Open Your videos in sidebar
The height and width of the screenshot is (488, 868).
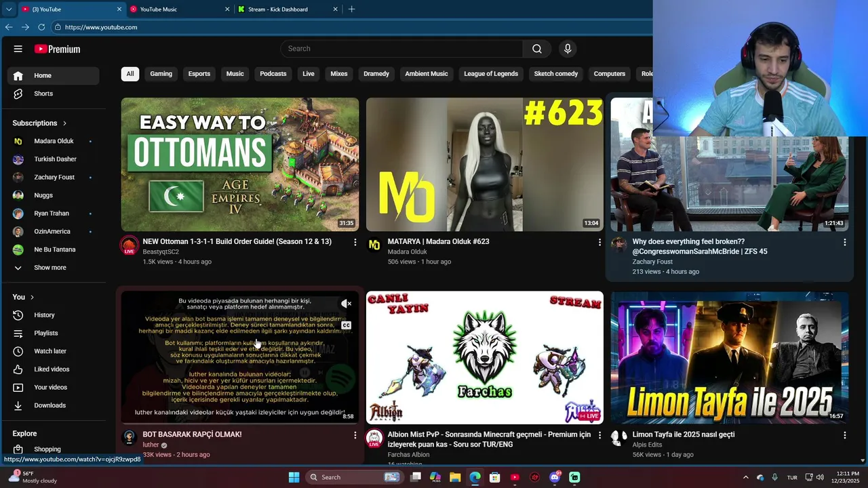[53, 388]
